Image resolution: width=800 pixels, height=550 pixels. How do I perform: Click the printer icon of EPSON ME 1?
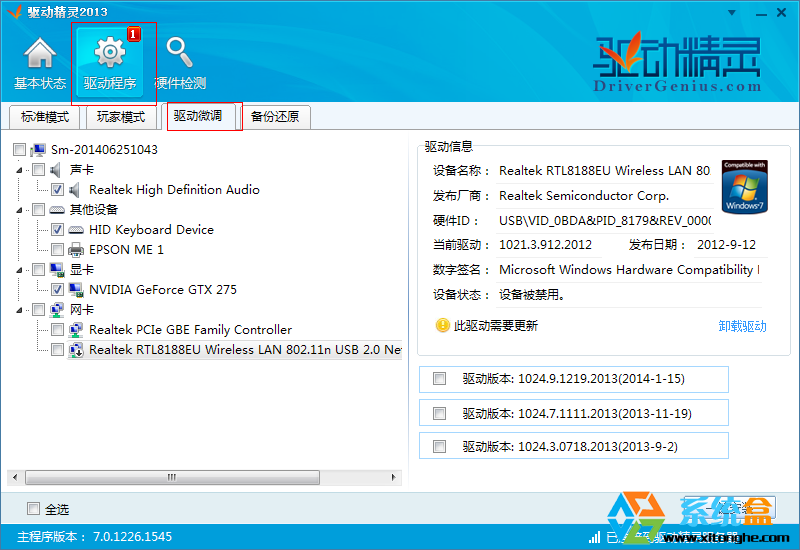[76, 249]
